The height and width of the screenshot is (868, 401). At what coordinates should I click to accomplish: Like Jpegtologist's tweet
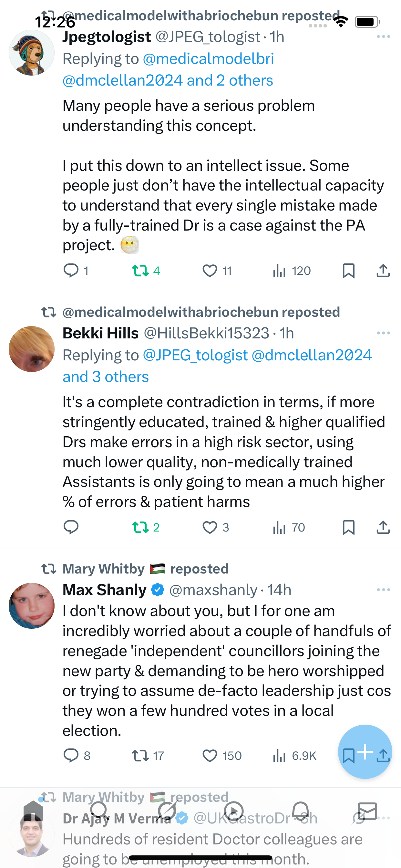click(210, 271)
